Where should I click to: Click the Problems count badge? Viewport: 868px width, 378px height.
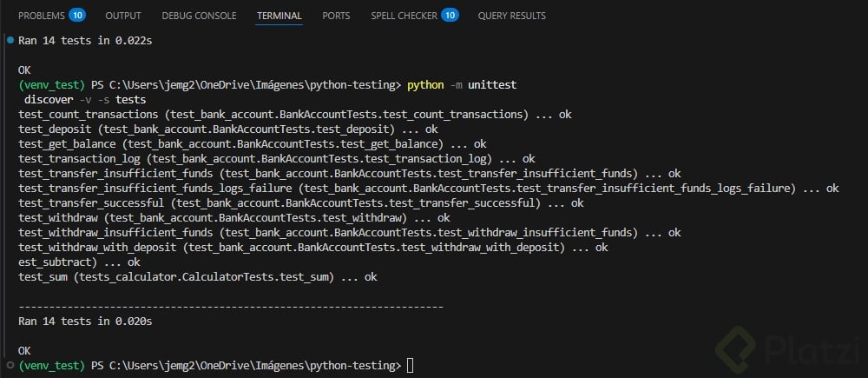[76, 16]
